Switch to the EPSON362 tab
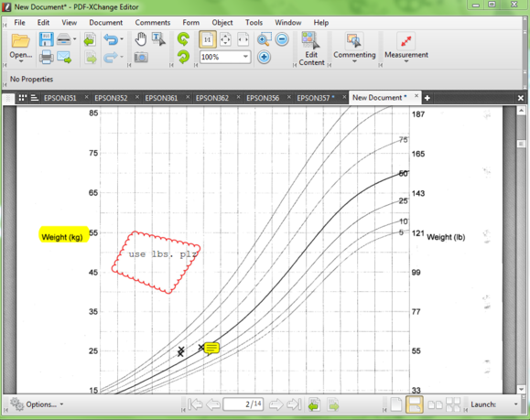The height and width of the screenshot is (420, 530). coord(212,98)
